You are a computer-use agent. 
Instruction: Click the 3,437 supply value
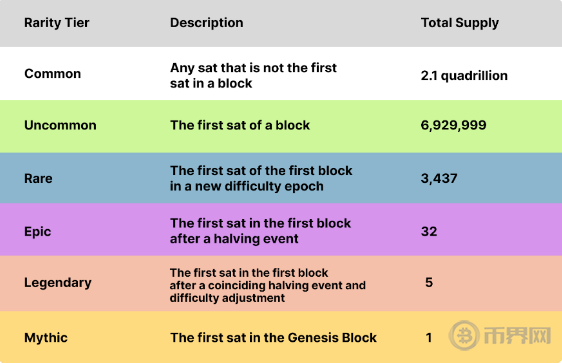click(x=439, y=178)
